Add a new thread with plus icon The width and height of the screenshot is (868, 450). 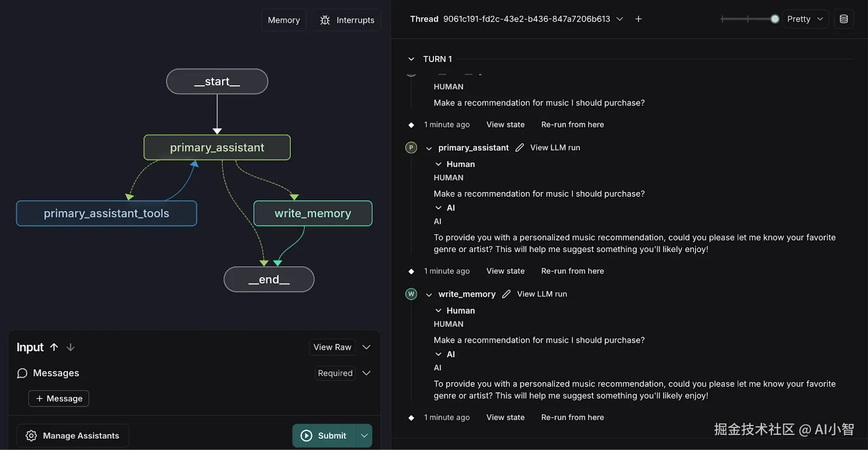639,19
